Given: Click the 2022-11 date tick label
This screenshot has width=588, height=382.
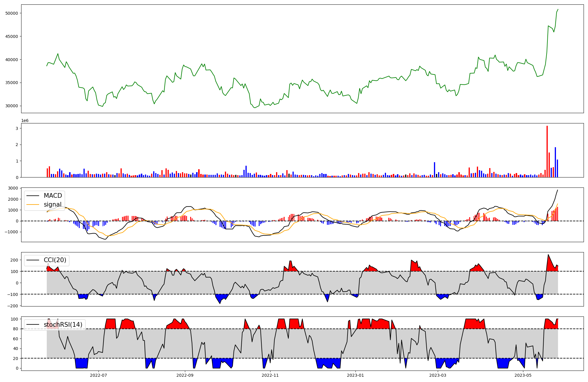Looking at the screenshot, I should [x=270, y=375].
